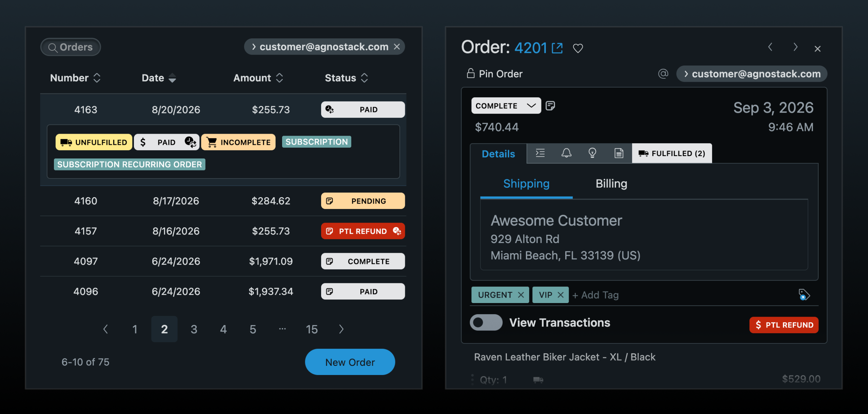The image size is (868, 414).
Task: Remove the URGENT tag
Action: click(x=521, y=295)
